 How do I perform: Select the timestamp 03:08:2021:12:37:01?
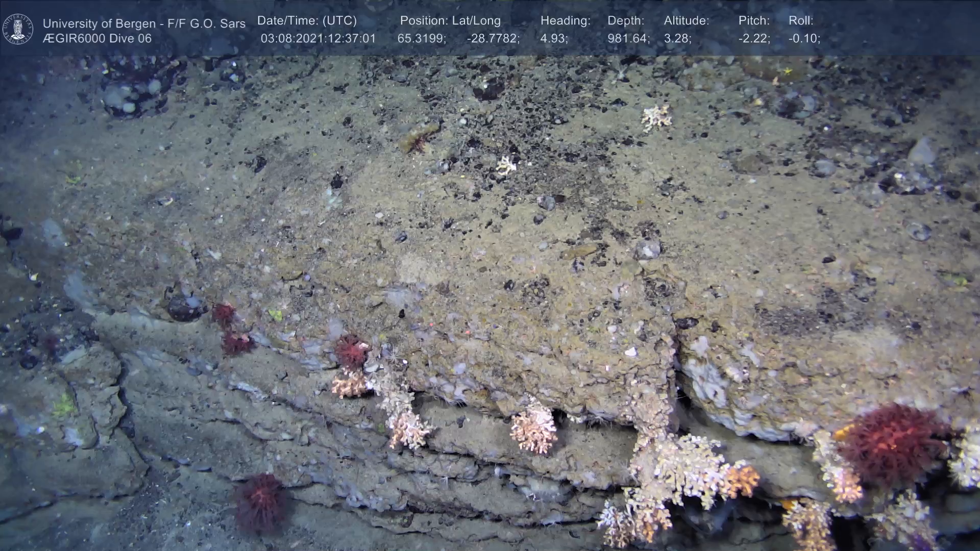pyautogui.click(x=318, y=39)
